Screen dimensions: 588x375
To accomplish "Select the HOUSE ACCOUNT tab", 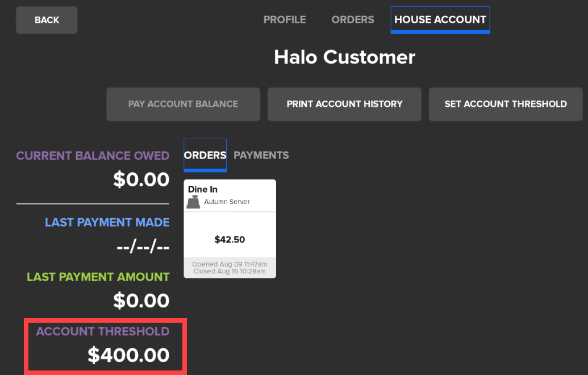I will pyautogui.click(x=440, y=20).
